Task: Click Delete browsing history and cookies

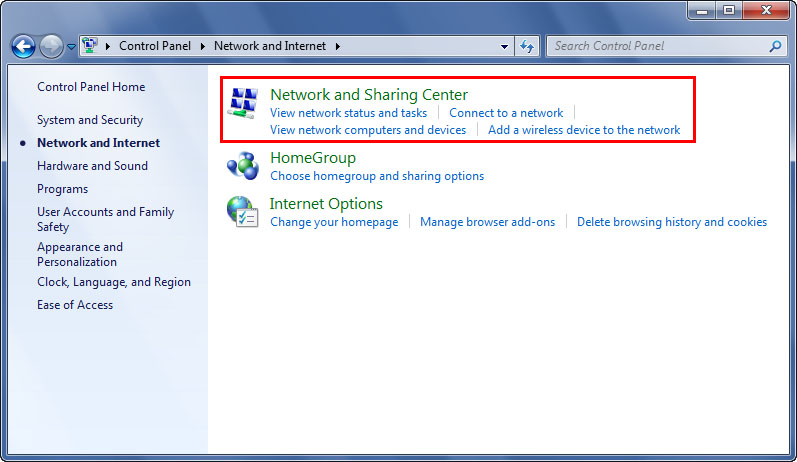Action: (x=671, y=222)
